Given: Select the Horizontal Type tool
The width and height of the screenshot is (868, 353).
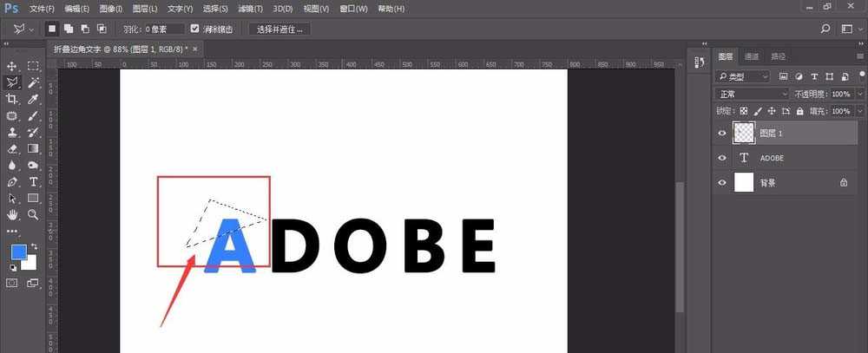Looking at the screenshot, I should [33, 181].
